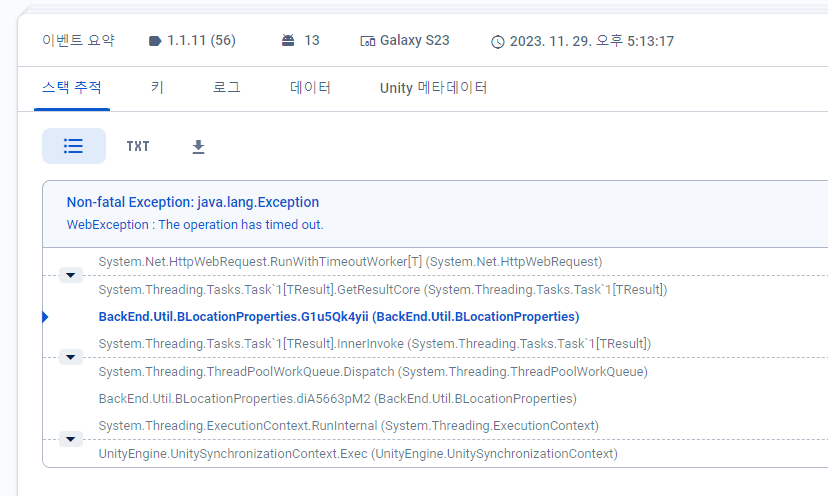828x496 pixels.
Task: Switch to TXT view of stack trace
Action: point(138,146)
